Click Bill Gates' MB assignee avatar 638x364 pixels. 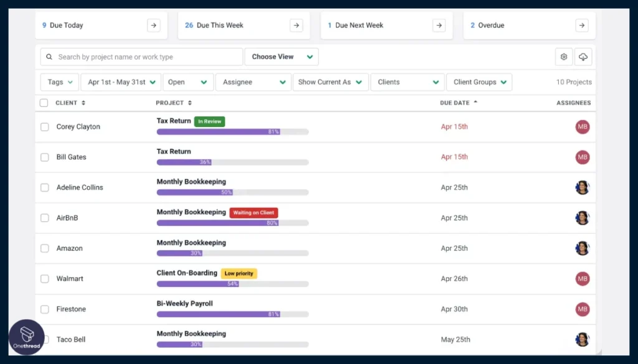583,157
